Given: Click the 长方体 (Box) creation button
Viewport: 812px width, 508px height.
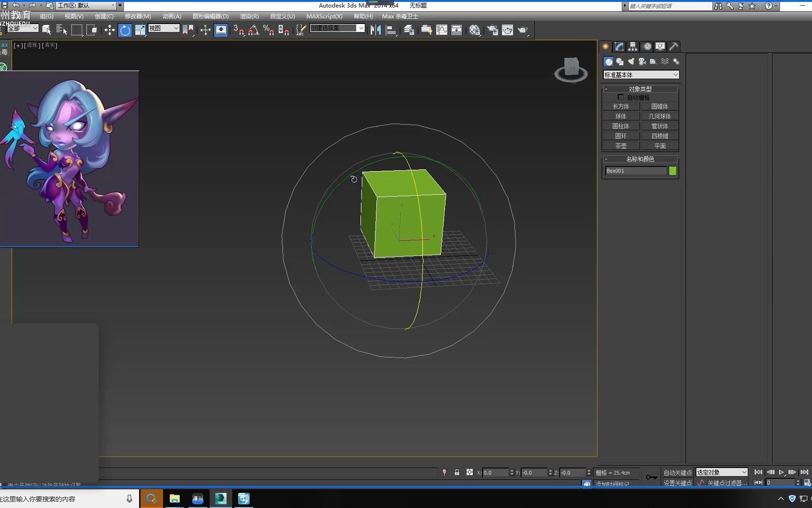Looking at the screenshot, I should pyautogui.click(x=621, y=106).
